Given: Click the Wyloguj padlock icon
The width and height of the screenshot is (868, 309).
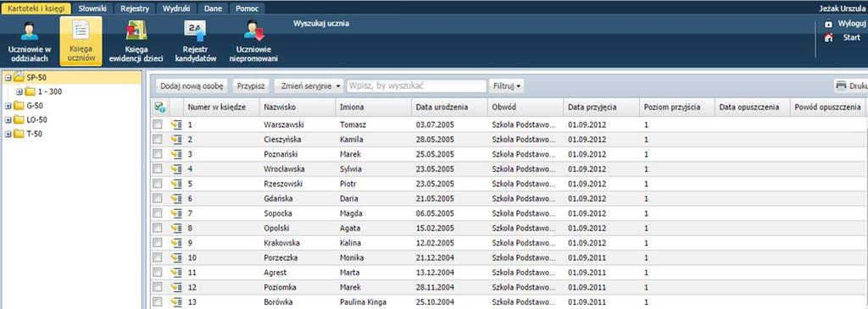Looking at the screenshot, I should coord(828,24).
